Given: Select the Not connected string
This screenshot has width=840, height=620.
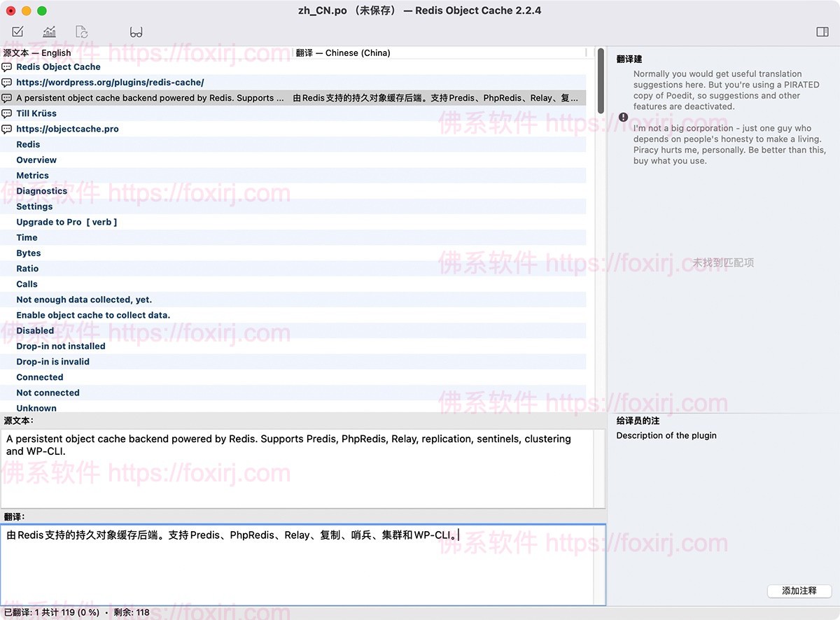Looking at the screenshot, I should (48, 393).
